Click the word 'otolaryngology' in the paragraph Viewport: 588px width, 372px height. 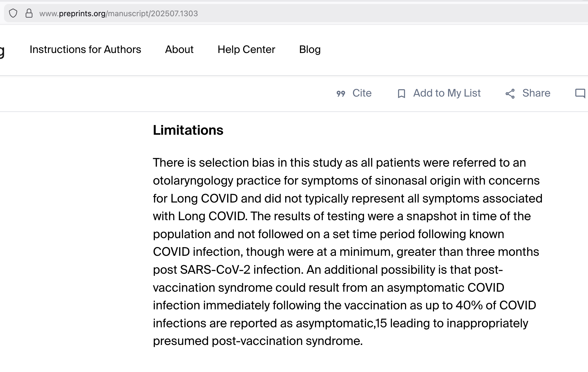(x=193, y=181)
